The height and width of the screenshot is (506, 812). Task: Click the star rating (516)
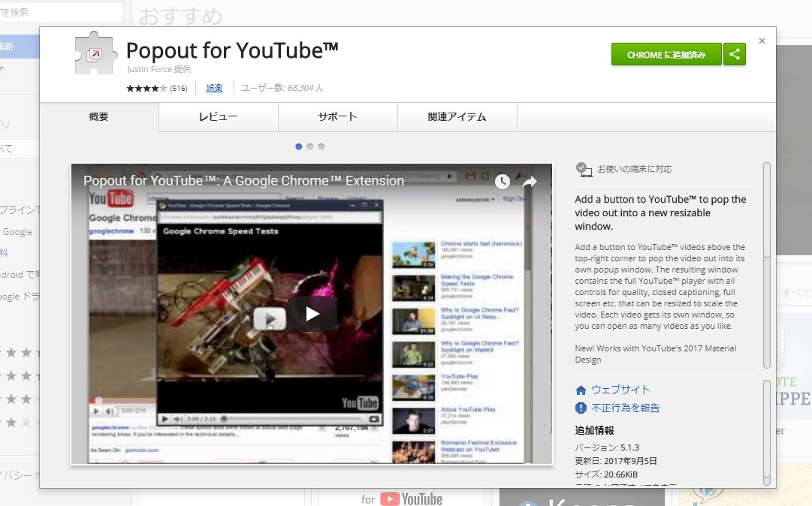coord(157,89)
